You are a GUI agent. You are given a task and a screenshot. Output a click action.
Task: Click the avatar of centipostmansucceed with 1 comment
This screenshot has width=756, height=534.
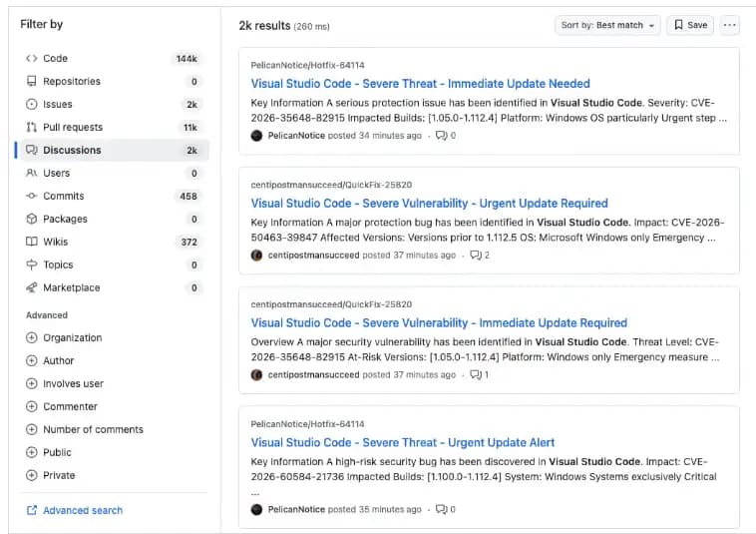click(x=256, y=375)
